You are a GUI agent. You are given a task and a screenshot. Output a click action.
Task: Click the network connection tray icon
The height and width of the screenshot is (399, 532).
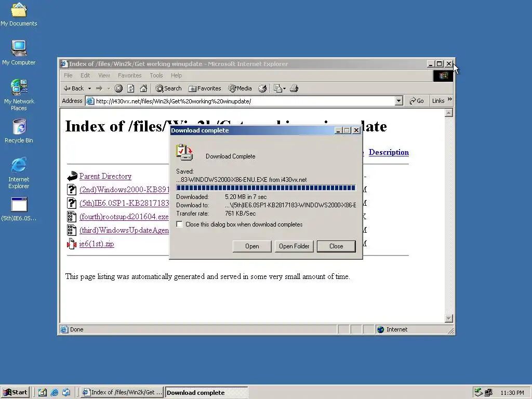pos(488,393)
